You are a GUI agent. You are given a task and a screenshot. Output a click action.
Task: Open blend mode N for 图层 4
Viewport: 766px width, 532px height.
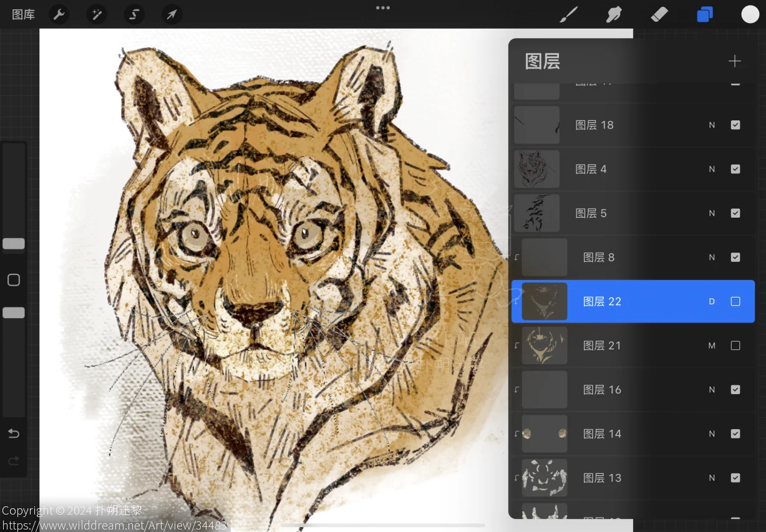click(x=712, y=169)
